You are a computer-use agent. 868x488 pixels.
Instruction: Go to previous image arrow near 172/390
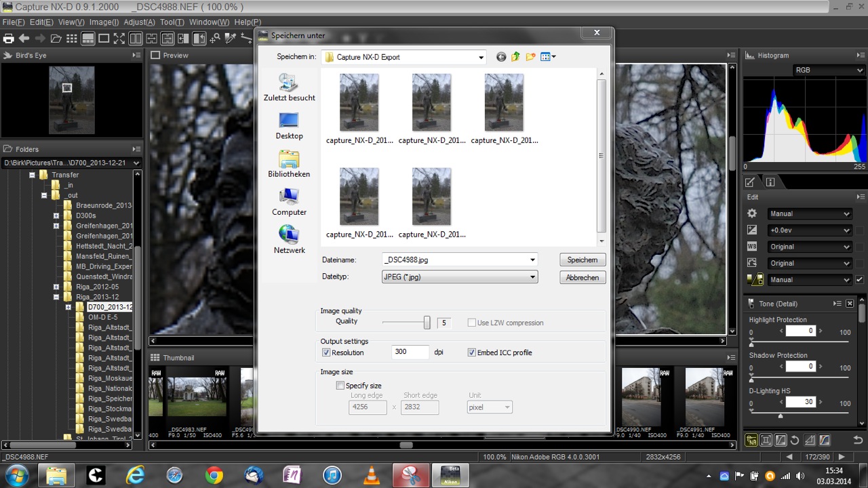789,457
